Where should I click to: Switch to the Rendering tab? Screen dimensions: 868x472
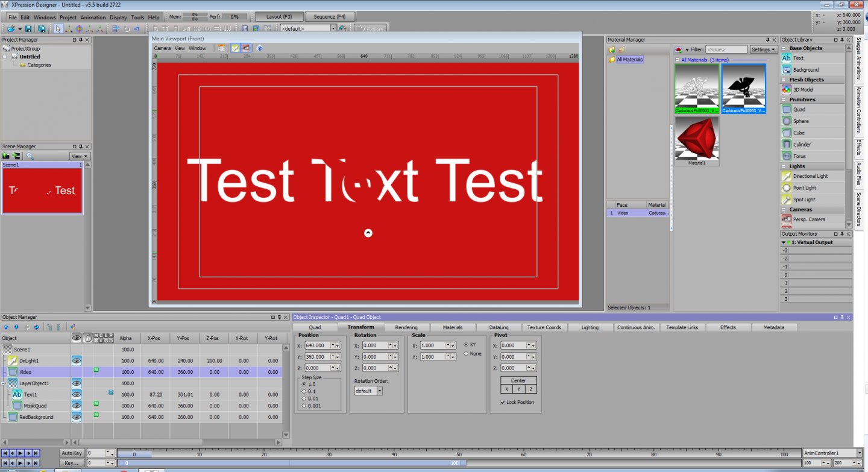click(x=406, y=327)
